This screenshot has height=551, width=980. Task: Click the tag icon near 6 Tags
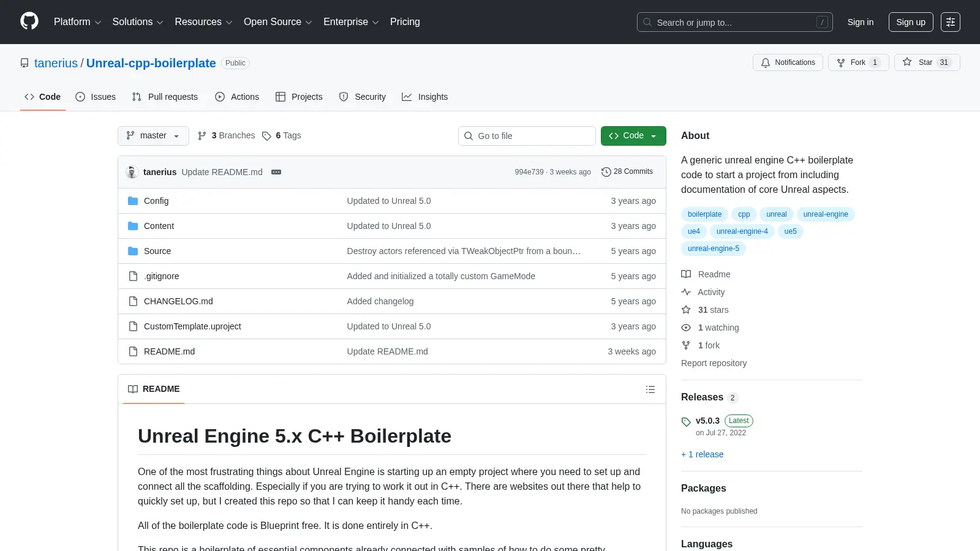point(266,136)
